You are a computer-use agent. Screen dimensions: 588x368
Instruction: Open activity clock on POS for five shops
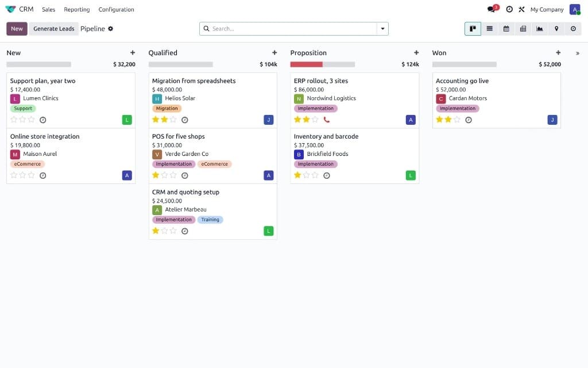(184, 175)
